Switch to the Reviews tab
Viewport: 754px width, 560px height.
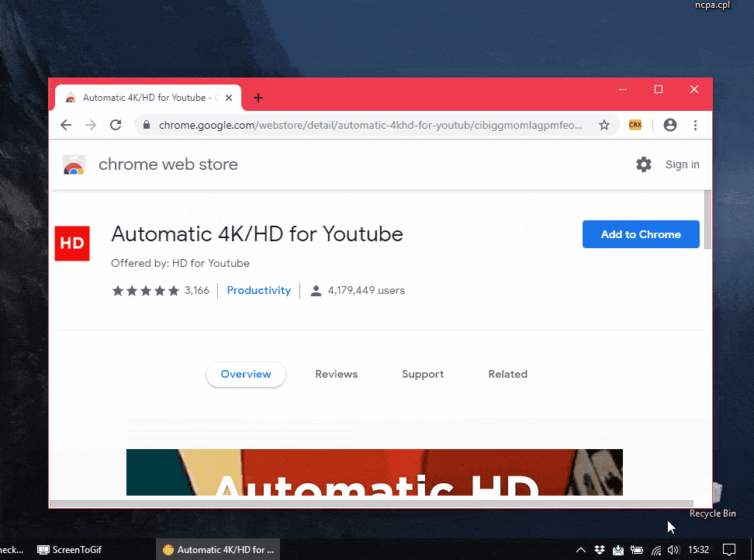click(336, 374)
